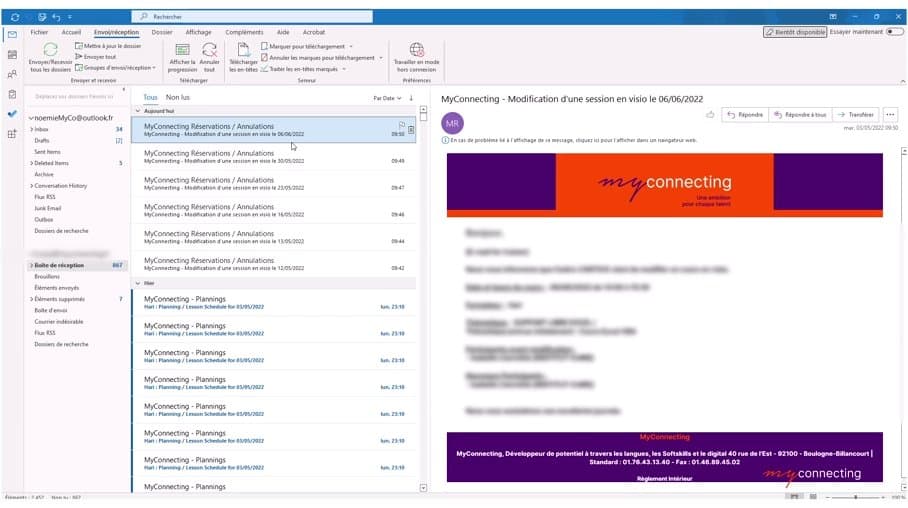Show the Tous messages filter
The width and height of the screenshot is (908, 508).
tap(151, 97)
